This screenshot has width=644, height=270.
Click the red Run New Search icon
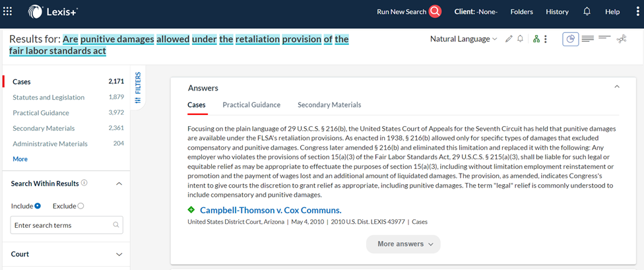435,11
